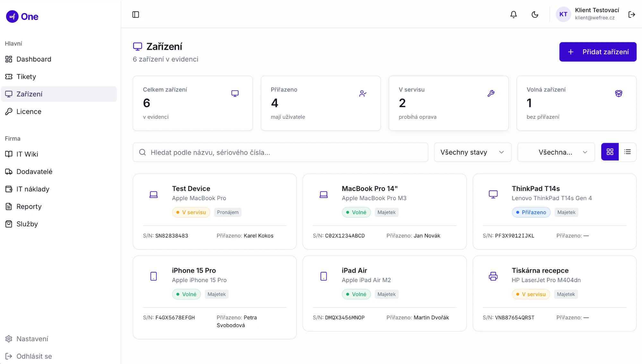Open the Všechny stavy status dropdown
Image resolution: width=642 pixels, height=364 pixels.
click(473, 152)
